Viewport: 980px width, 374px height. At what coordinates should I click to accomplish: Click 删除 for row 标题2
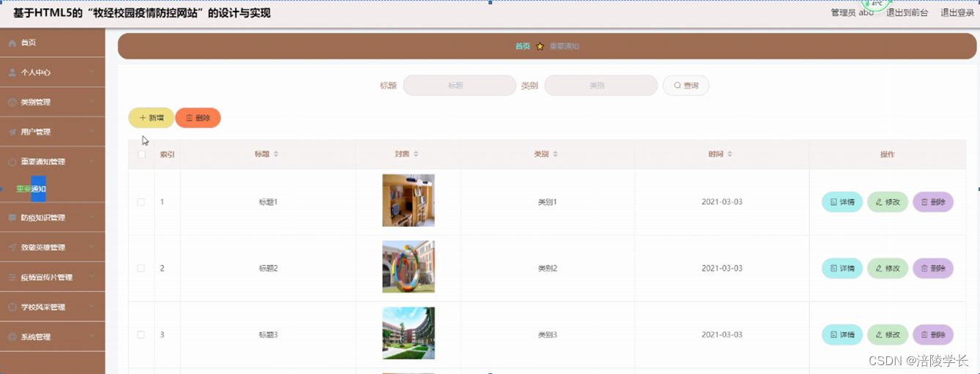coord(933,269)
